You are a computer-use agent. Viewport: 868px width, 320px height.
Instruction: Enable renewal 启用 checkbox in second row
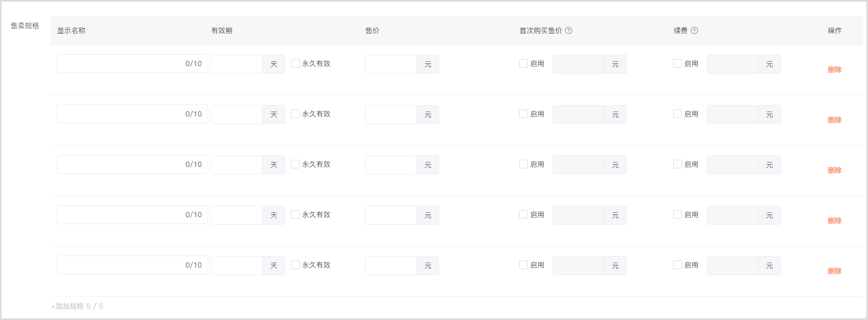(678, 114)
